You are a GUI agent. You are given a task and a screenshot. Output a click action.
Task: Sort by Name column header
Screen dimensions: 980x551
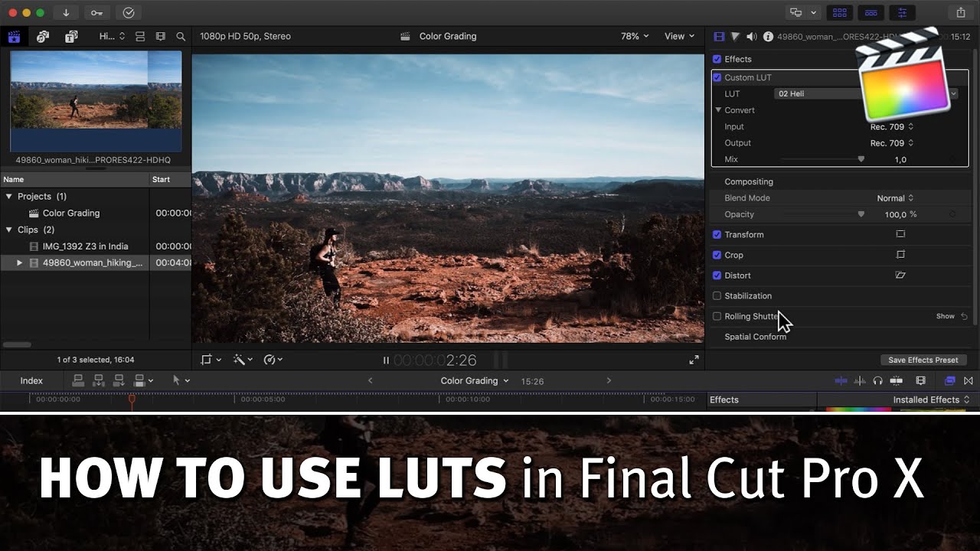pos(74,180)
